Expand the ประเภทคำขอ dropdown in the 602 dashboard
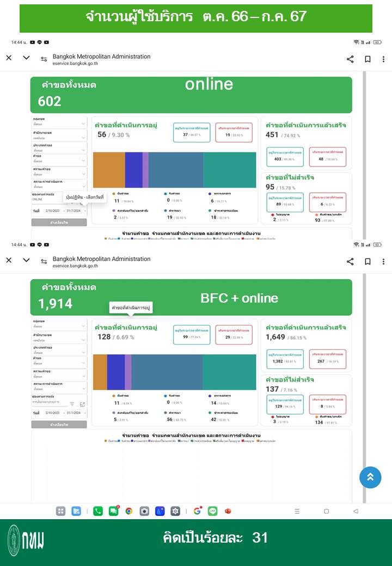 (59, 148)
